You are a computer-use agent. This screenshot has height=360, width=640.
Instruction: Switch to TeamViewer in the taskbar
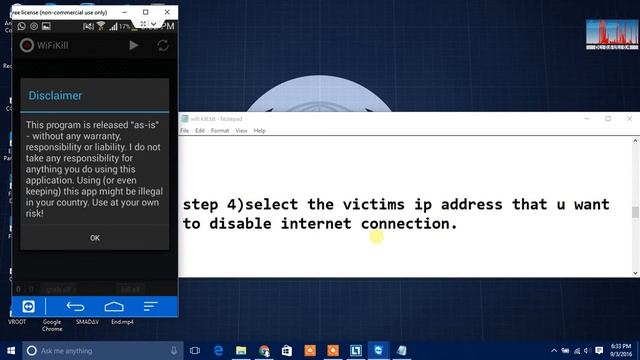378,351
